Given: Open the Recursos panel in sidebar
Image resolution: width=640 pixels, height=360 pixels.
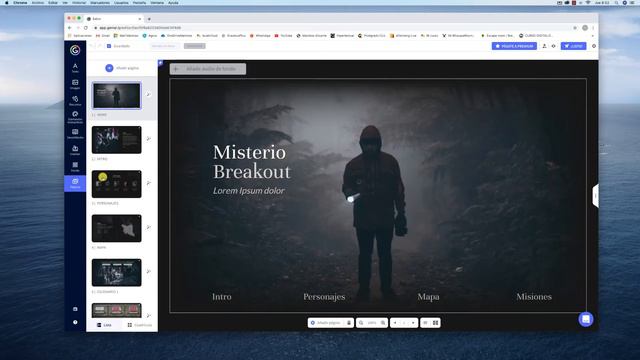Looking at the screenshot, I should tap(75, 101).
